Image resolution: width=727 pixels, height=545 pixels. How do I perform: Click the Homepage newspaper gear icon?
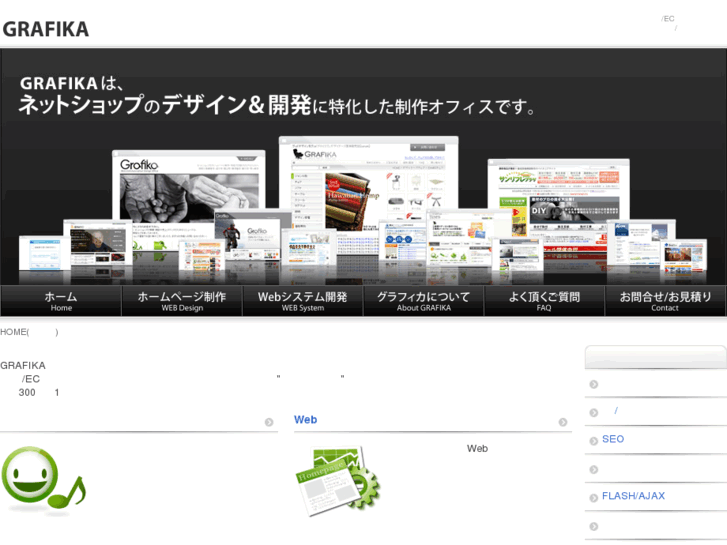click(x=337, y=481)
